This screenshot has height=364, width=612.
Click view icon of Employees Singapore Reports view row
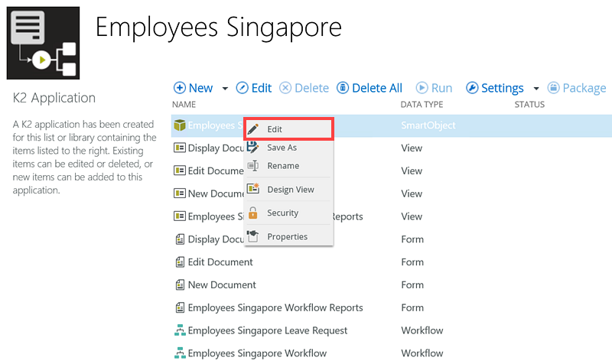180,216
